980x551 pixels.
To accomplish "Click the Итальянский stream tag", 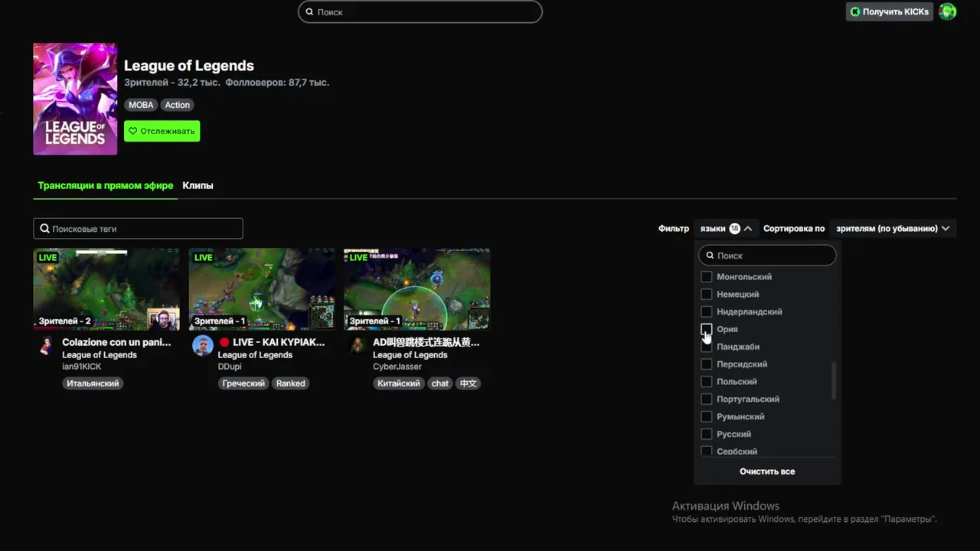I will pyautogui.click(x=93, y=383).
